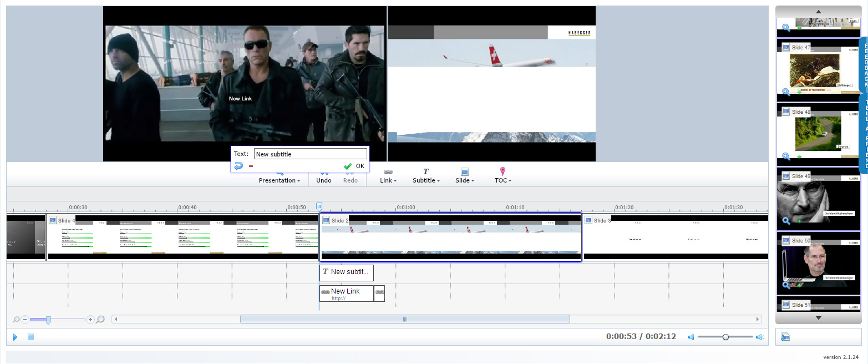The image size is (868, 364).
Task: Open the Slide dropdown in toolbar
Action: pos(464,180)
